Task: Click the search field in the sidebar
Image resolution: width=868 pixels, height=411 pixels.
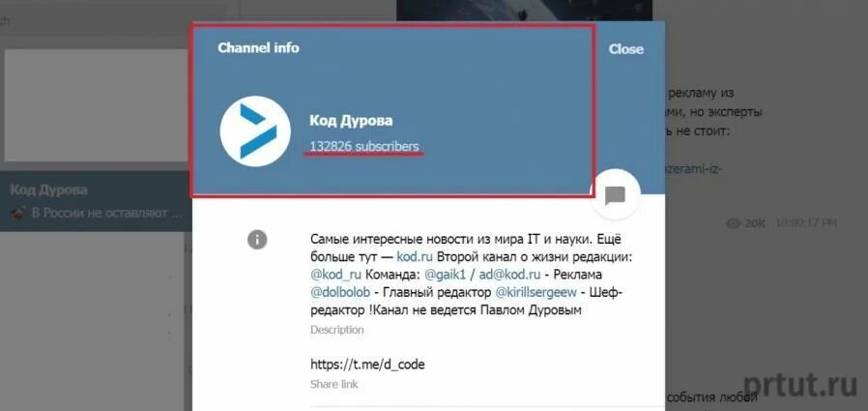Action: coord(96,21)
